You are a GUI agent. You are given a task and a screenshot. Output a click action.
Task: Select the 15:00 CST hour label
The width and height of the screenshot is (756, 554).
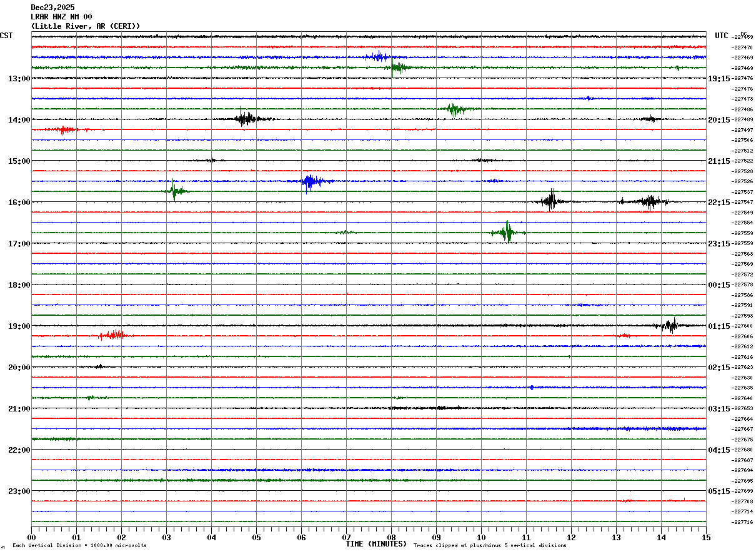point(19,161)
